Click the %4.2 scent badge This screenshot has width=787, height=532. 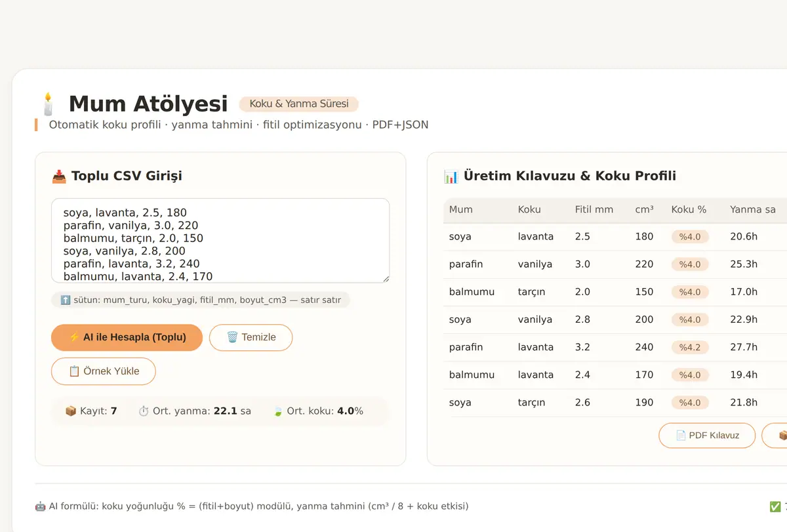tap(690, 347)
